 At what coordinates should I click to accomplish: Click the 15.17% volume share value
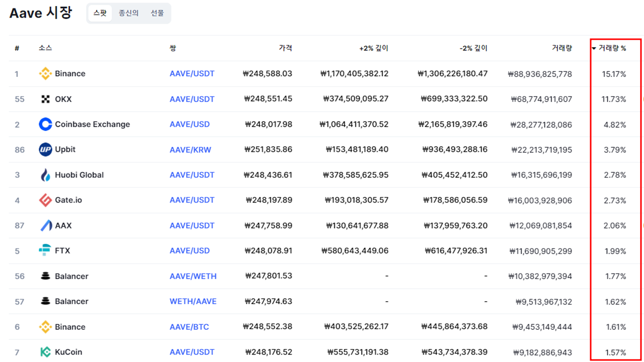pyautogui.click(x=614, y=74)
